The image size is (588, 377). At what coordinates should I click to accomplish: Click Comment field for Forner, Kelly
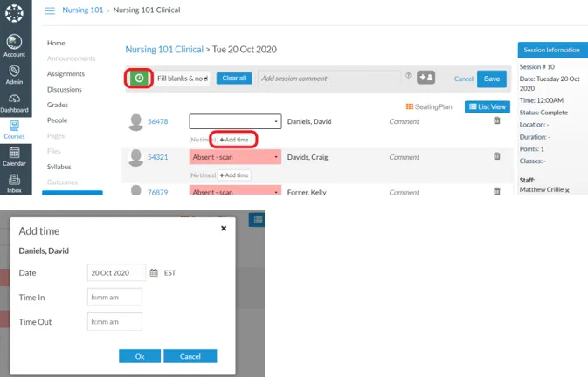click(404, 192)
